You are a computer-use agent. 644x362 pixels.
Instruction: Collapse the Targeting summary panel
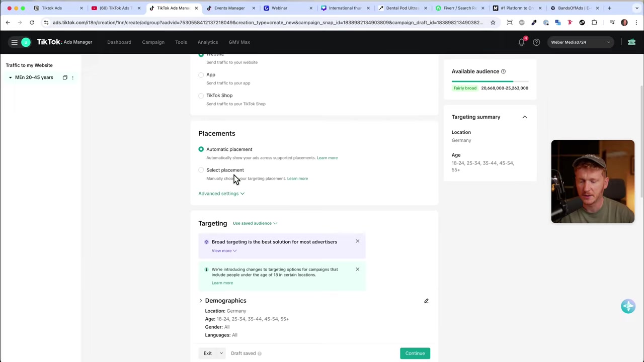[524, 117]
